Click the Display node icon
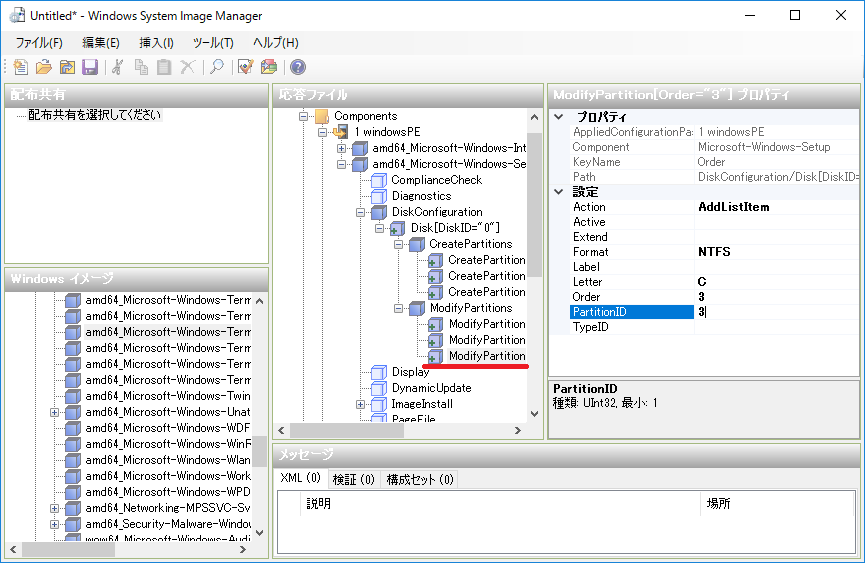 point(378,372)
